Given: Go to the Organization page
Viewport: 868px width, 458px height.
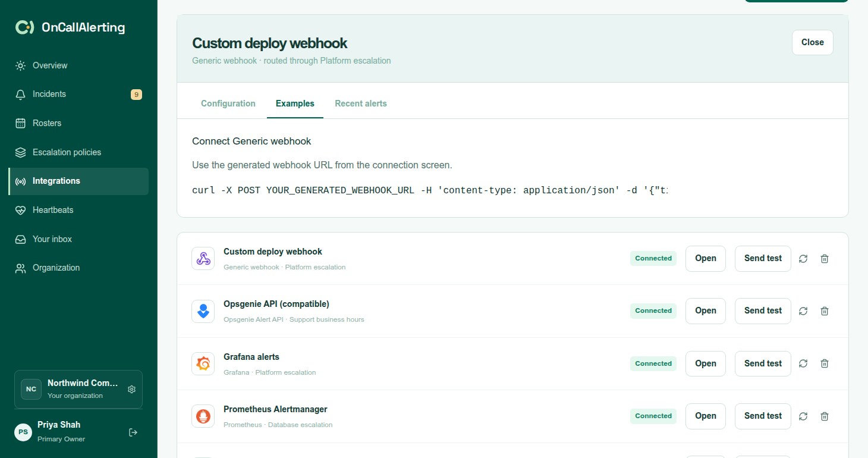Looking at the screenshot, I should pos(78,268).
